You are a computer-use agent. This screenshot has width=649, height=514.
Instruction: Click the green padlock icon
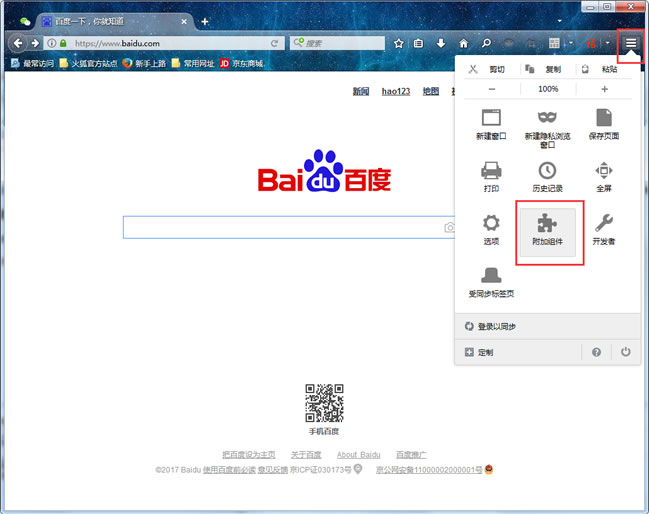pos(63,43)
